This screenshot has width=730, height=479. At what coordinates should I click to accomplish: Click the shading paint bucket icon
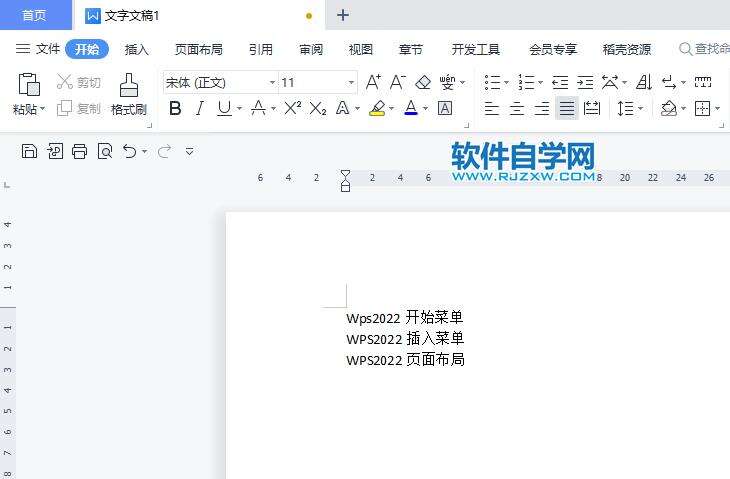pyautogui.click(x=669, y=108)
